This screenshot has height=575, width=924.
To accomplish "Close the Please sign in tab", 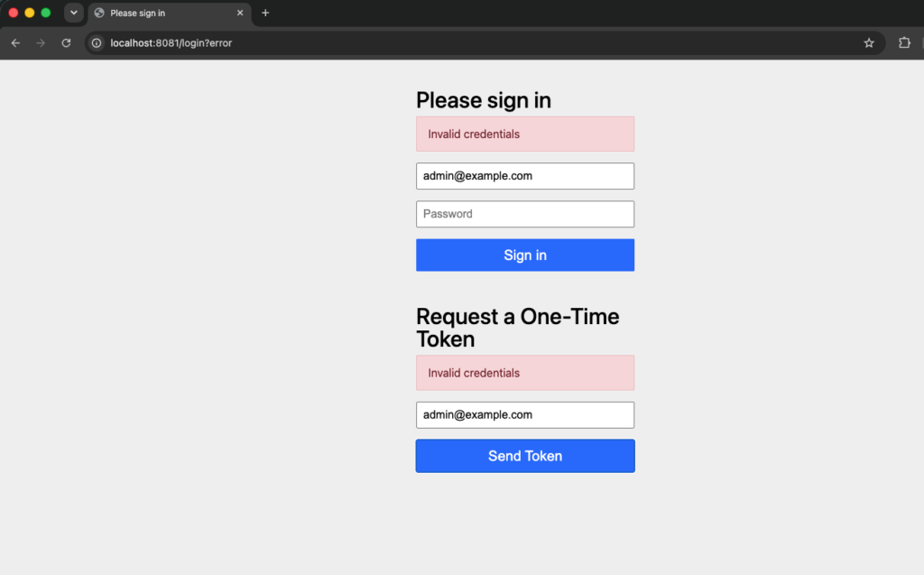I will 240,13.
